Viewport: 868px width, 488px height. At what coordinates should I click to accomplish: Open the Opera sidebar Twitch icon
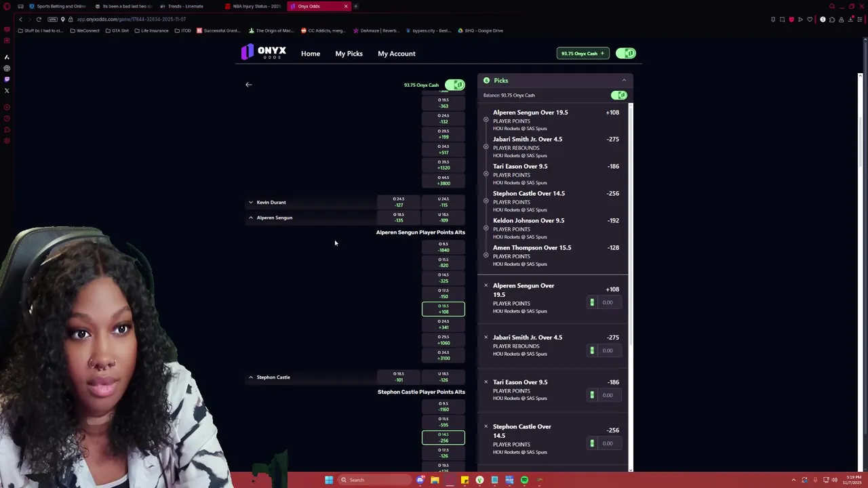click(x=7, y=79)
